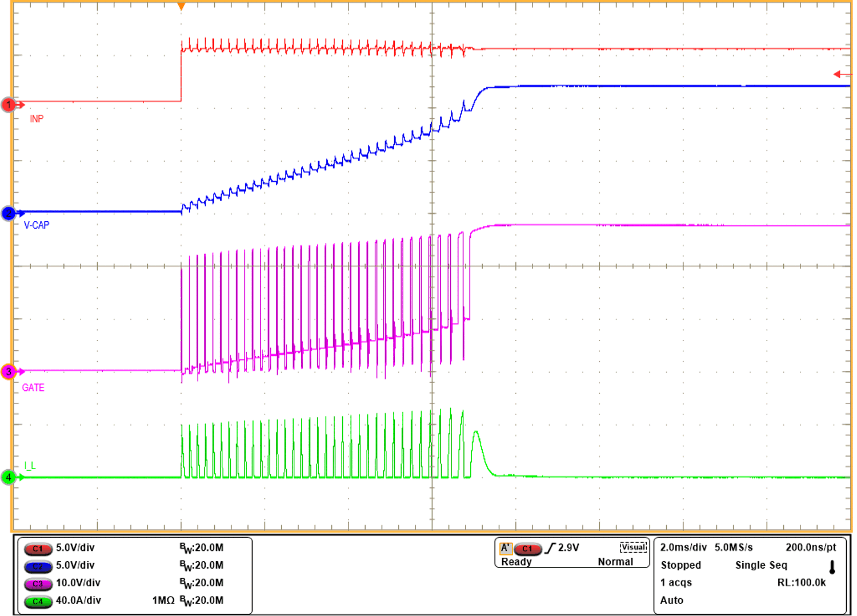
Task: Select the blue C2 channel badge
Action: (38, 566)
